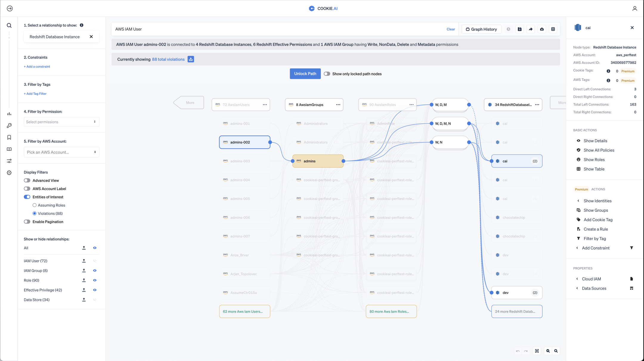644x361 pixels.
Task: Select Assuming Roles radio button
Action: point(35,205)
